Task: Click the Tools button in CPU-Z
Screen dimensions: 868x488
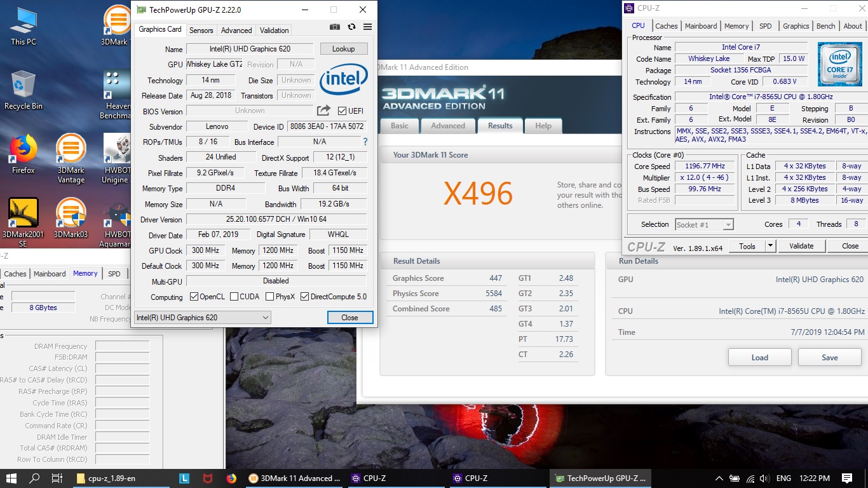Action: 747,246
